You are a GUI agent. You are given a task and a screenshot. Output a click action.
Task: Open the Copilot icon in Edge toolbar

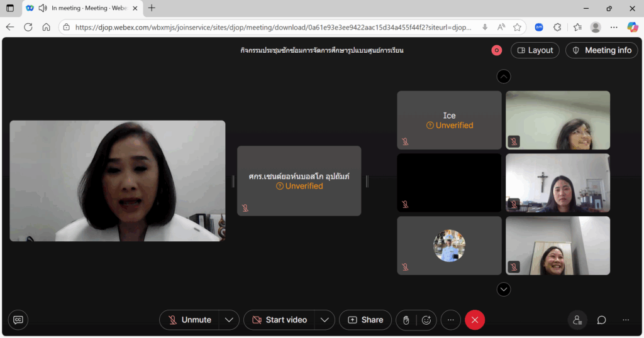coord(633,27)
